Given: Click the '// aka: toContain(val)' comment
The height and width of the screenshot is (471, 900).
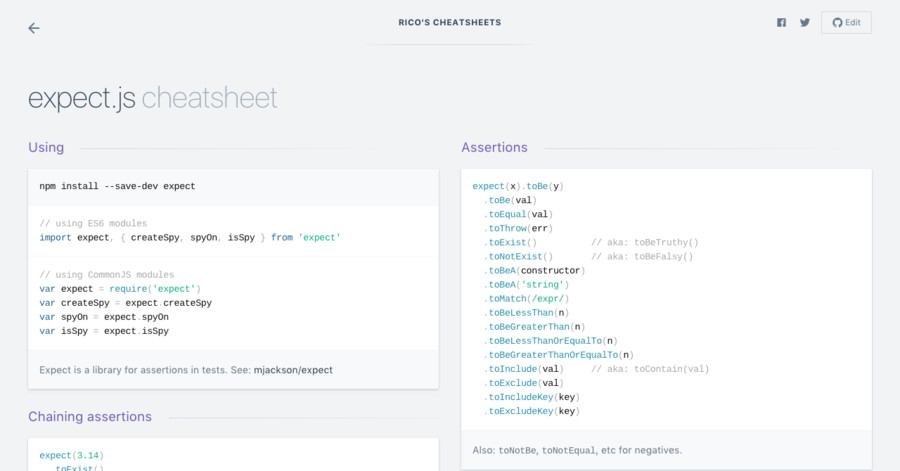Looking at the screenshot, I should [650, 369].
